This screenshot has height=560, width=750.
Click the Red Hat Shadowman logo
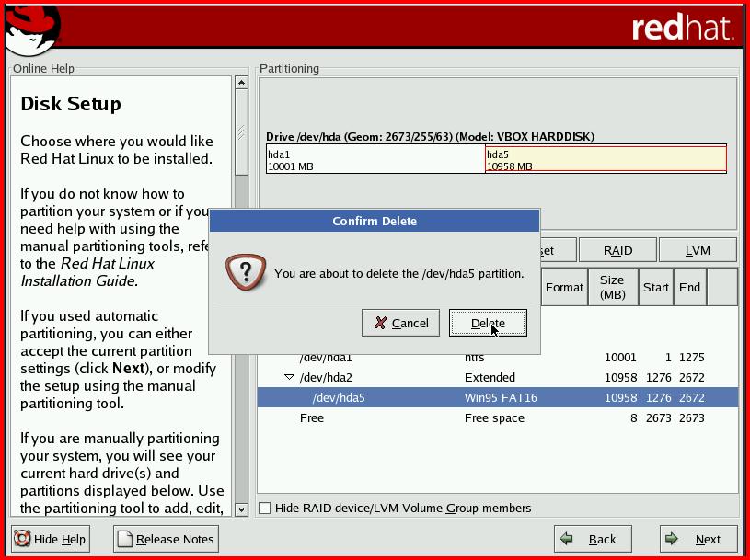coord(32,29)
